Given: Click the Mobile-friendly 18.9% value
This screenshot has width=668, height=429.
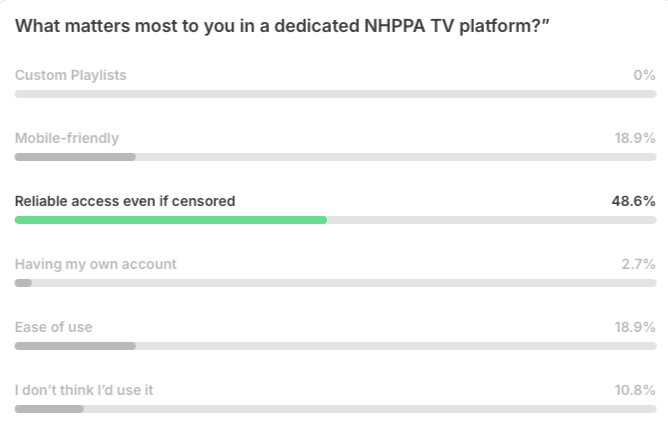Looking at the screenshot, I should (x=635, y=138).
